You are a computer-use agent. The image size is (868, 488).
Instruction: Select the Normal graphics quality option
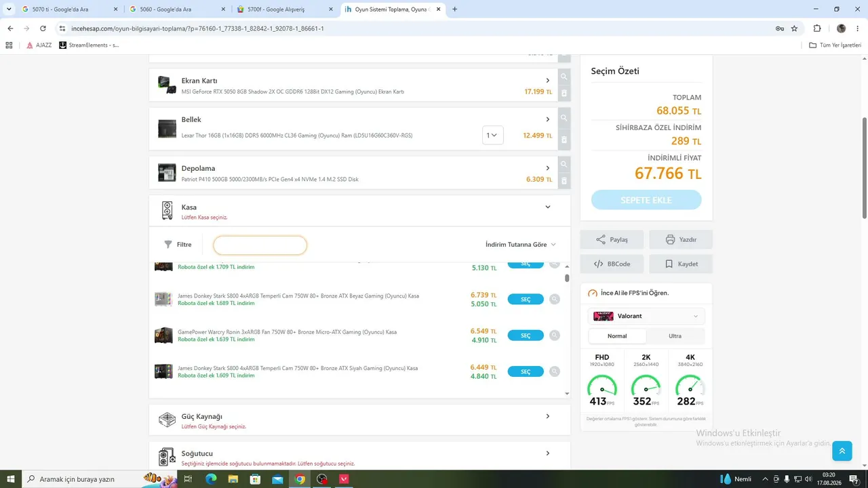[617, 336]
